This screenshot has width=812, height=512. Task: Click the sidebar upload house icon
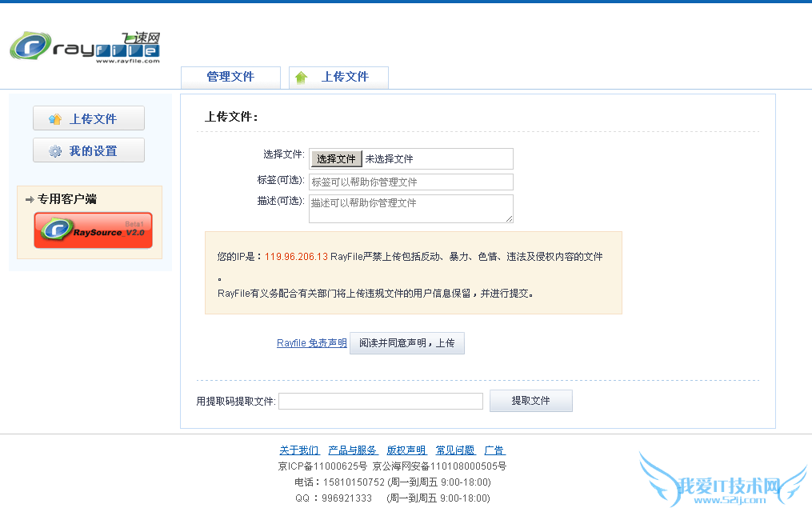pyautogui.click(x=55, y=119)
